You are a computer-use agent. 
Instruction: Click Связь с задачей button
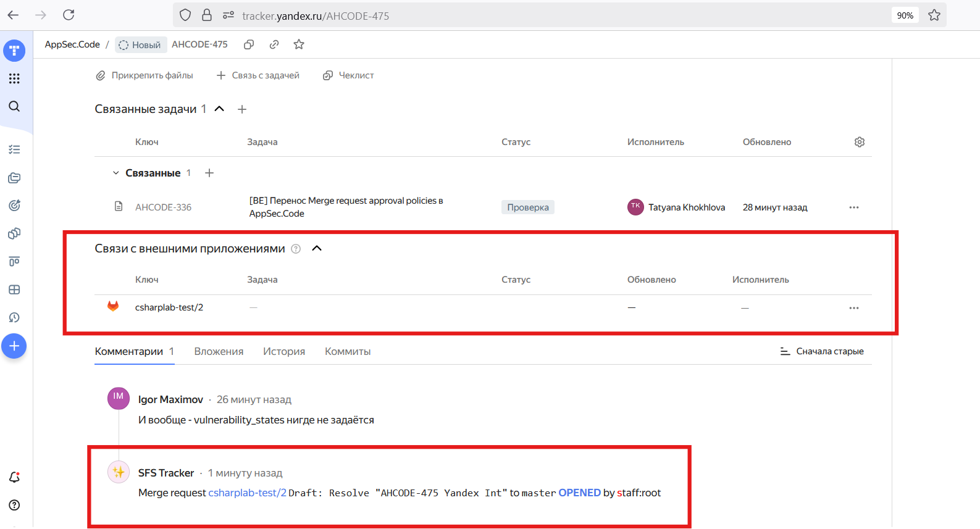[x=258, y=75]
